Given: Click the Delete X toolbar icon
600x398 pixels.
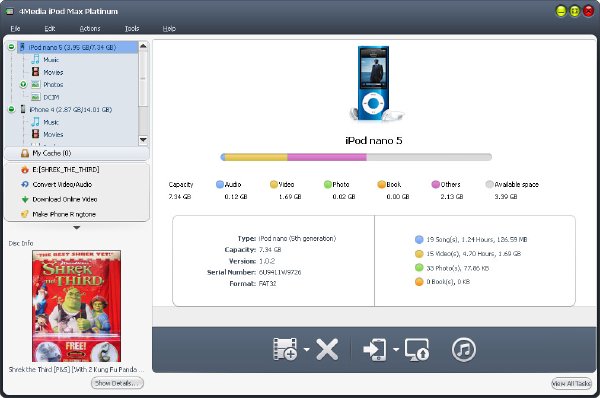Looking at the screenshot, I should tap(327, 349).
